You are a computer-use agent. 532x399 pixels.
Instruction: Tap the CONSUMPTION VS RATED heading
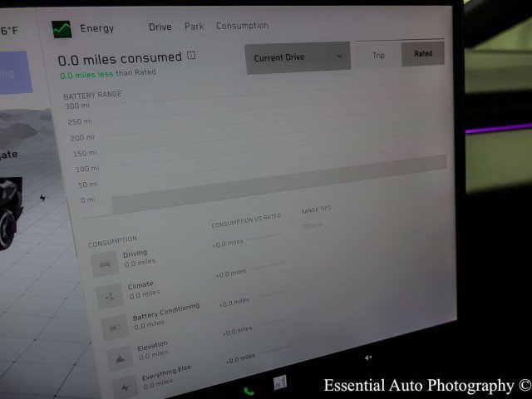[246, 221]
